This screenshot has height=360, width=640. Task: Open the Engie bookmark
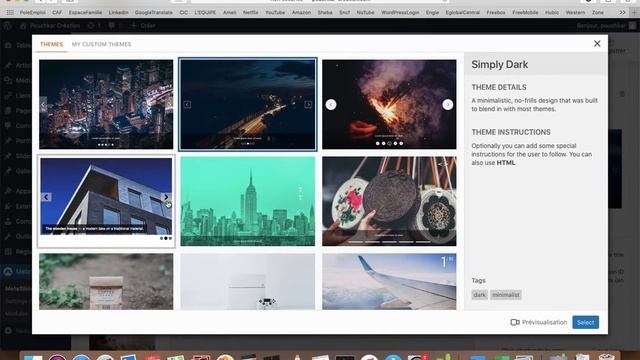pyautogui.click(x=432, y=12)
